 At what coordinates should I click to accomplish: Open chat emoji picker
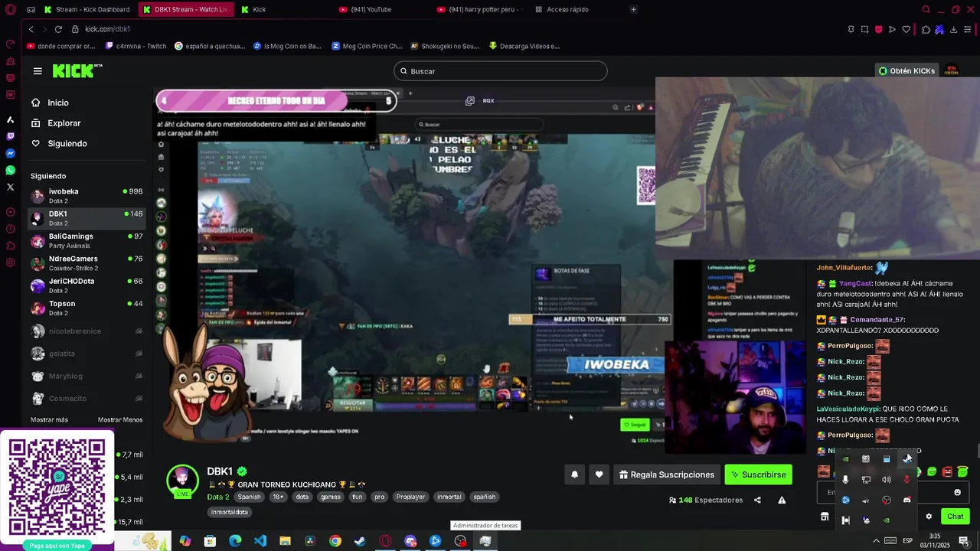tap(957, 492)
